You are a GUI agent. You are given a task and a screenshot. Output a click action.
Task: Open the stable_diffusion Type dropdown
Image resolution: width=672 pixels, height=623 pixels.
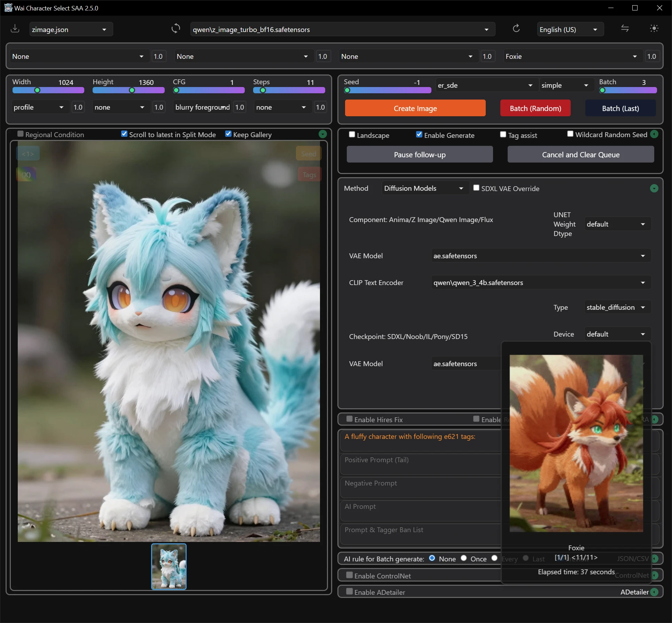pyautogui.click(x=617, y=307)
